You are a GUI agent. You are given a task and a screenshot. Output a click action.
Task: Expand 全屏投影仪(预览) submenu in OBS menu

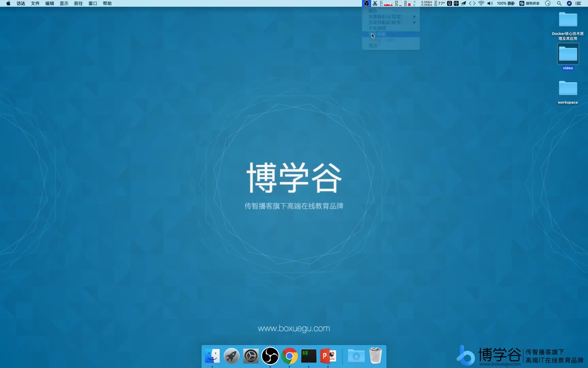click(x=391, y=16)
